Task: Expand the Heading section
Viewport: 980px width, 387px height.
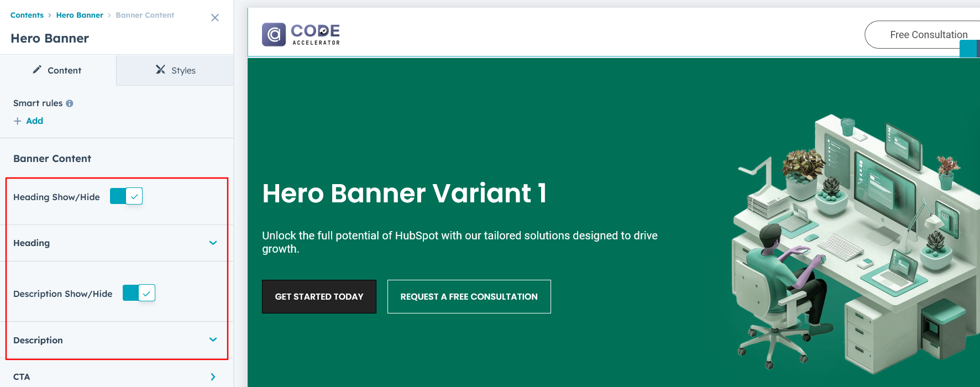Action: point(213,243)
